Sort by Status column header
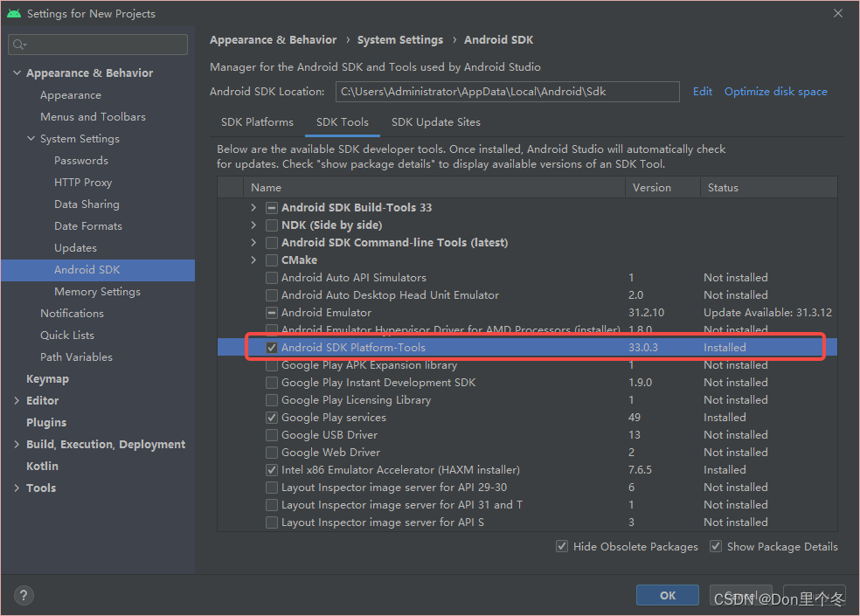 pyautogui.click(x=769, y=188)
